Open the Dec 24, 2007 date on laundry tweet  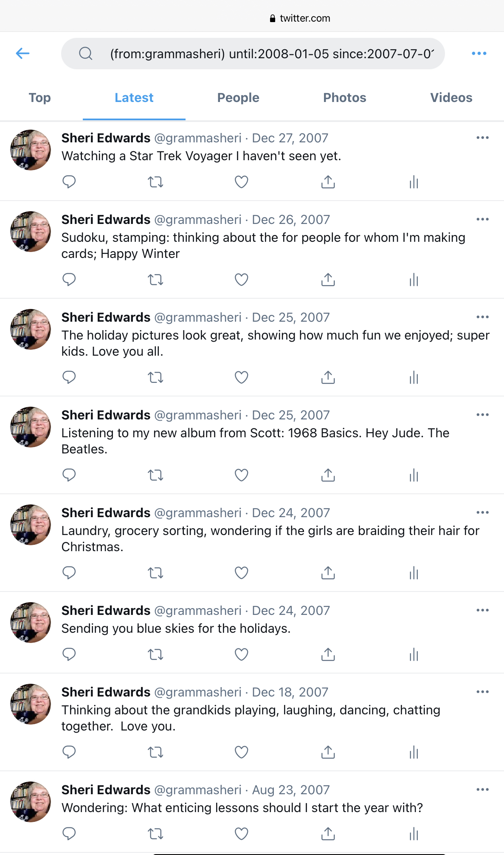(x=291, y=513)
